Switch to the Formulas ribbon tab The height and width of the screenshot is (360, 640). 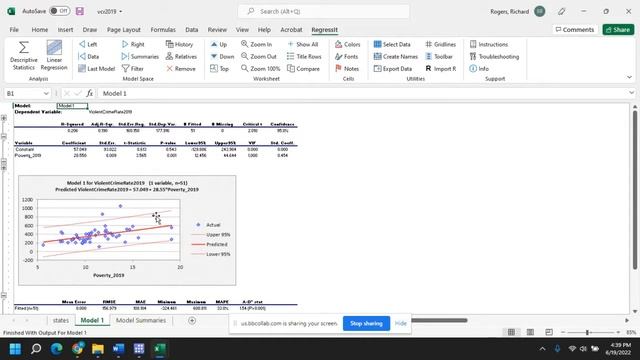tap(163, 29)
